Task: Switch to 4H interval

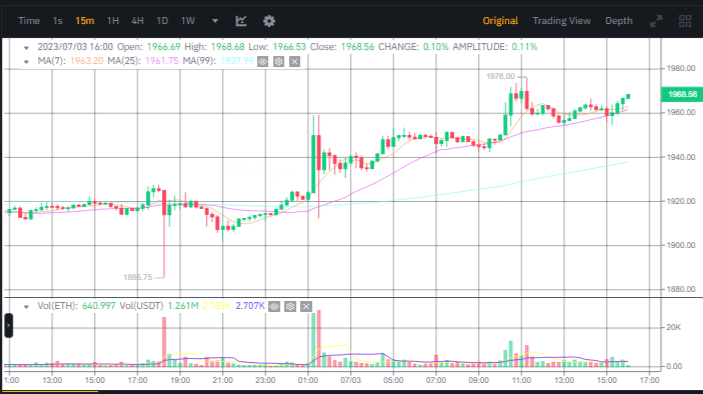Action: (x=137, y=21)
